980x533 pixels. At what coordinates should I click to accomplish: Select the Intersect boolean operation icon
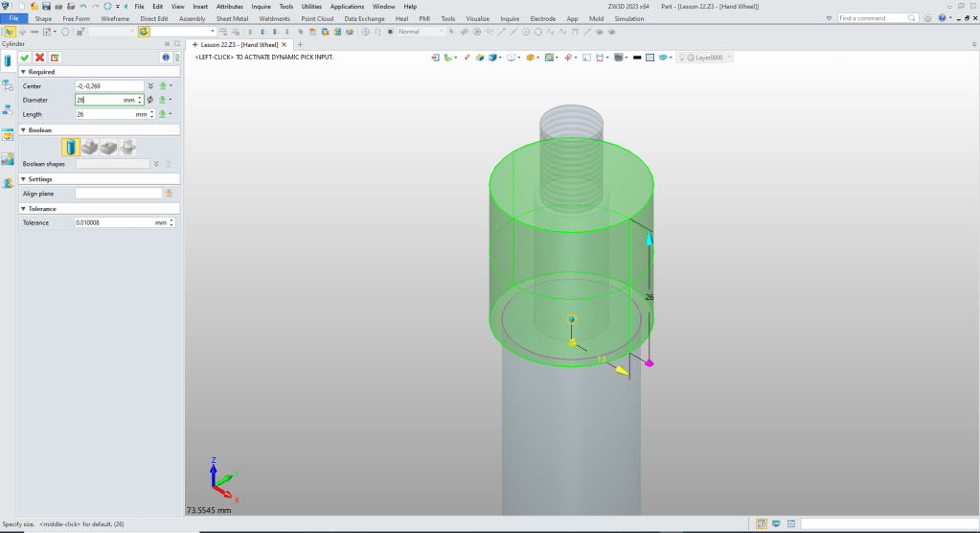[x=126, y=147]
